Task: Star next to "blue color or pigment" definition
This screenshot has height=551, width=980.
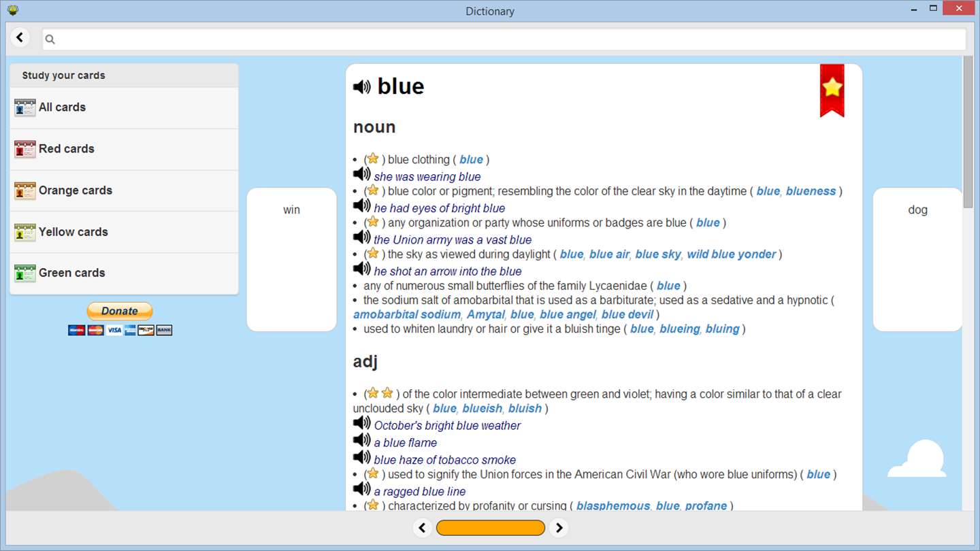Action: tap(373, 190)
